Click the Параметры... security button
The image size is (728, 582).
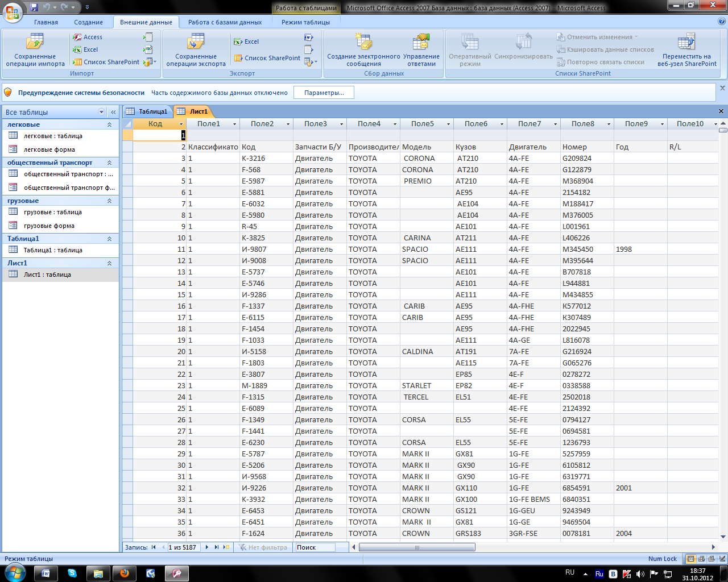coord(324,93)
